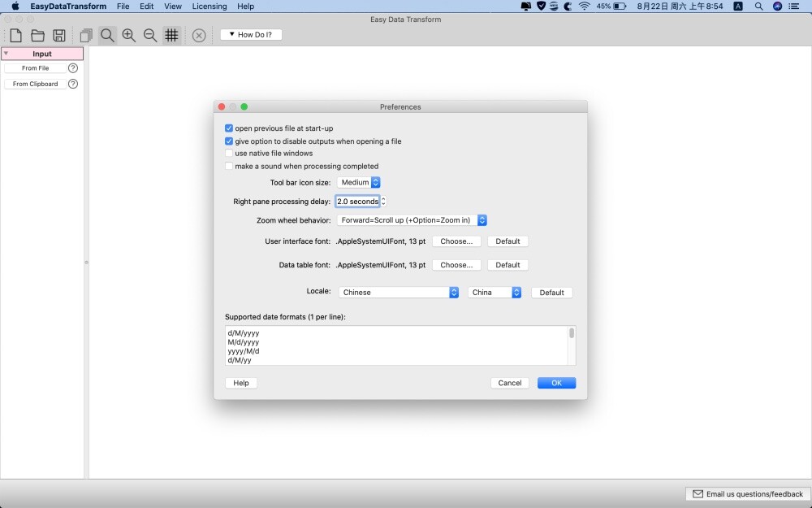This screenshot has height=508, width=812.
Task: Click the date and time in menu bar
Action: click(680, 7)
